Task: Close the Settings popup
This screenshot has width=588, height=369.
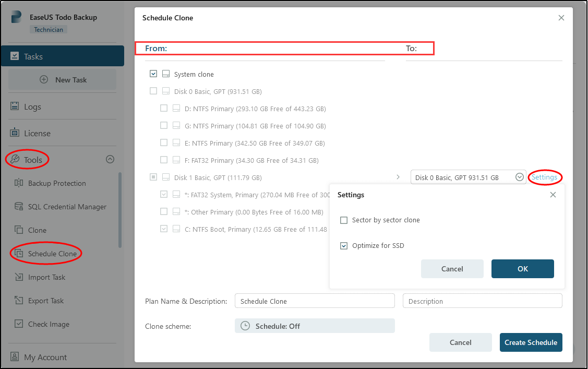Action: click(553, 195)
